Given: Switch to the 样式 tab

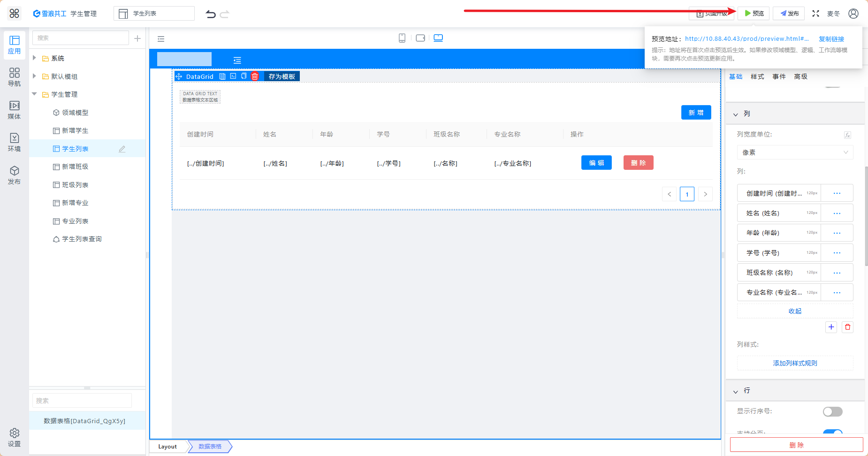Looking at the screenshot, I should (757, 76).
